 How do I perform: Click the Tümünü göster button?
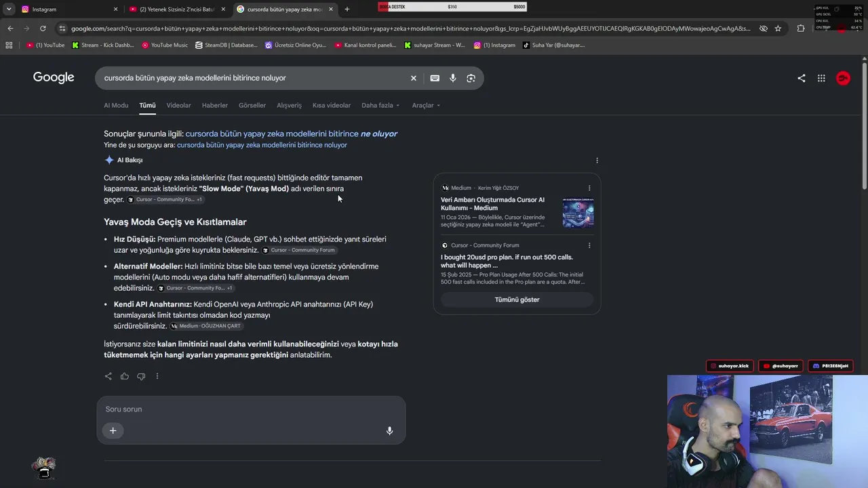click(517, 300)
